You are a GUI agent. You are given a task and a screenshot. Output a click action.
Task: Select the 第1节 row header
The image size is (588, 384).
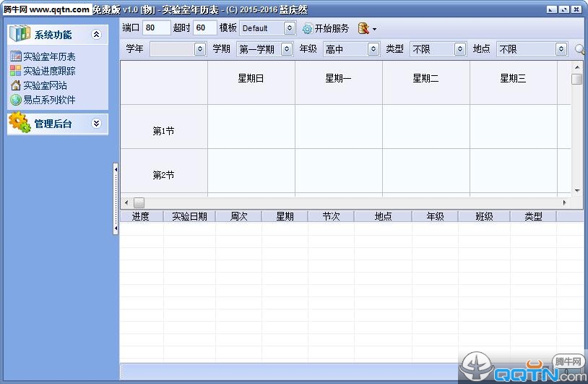(164, 127)
